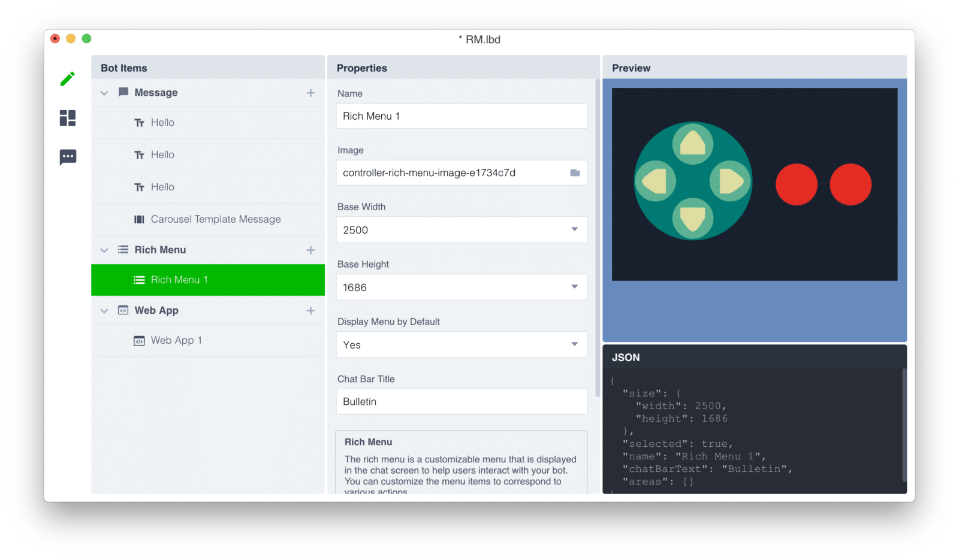This screenshot has height=560, width=959.
Task: Click the controller image in Preview
Action: click(x=754, y=184)
